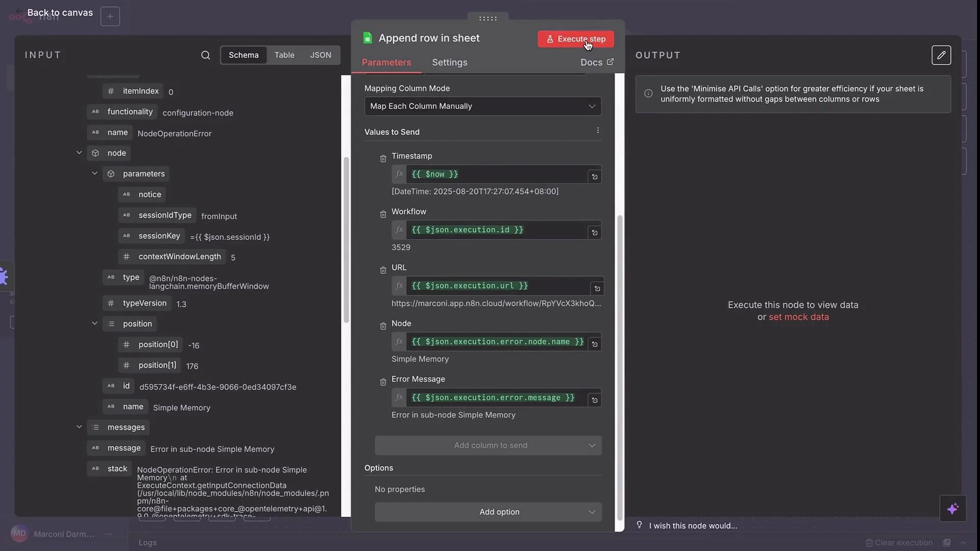Delete the URL column mapping
This screenshot has height=551, width=980.
(383, 270)
